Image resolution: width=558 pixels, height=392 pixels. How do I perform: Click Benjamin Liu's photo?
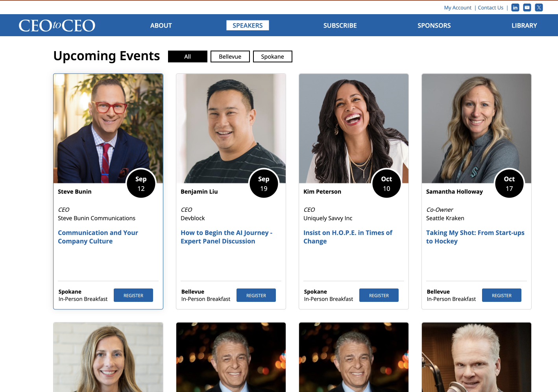tap(231, 128)
